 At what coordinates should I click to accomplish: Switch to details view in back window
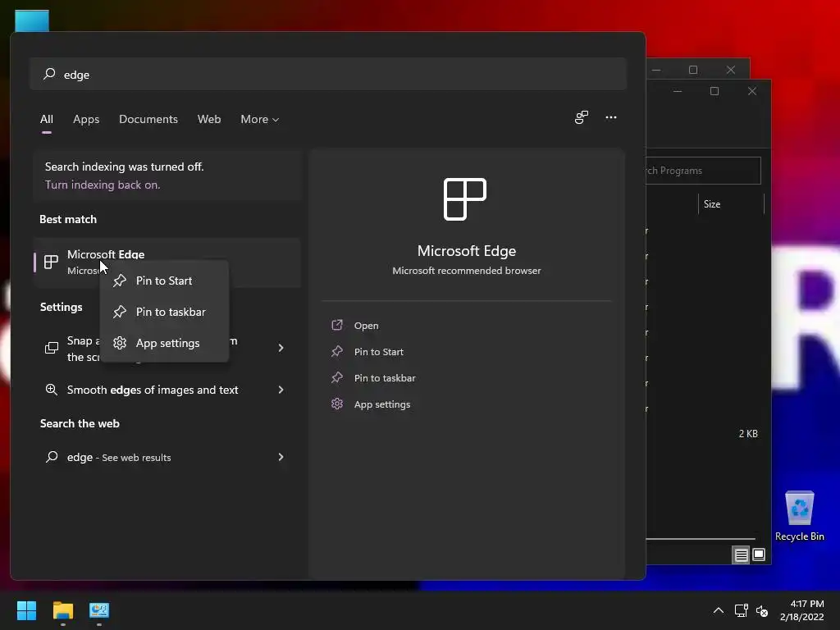click(x=741, y=555)
